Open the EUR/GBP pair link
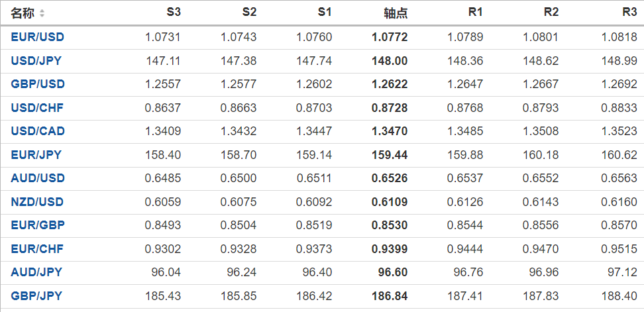644x312 pixels. coord(38,225)
